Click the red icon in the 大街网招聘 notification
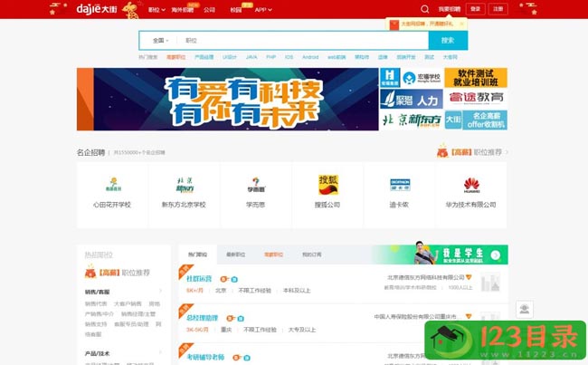 click(x=394, y=24)
